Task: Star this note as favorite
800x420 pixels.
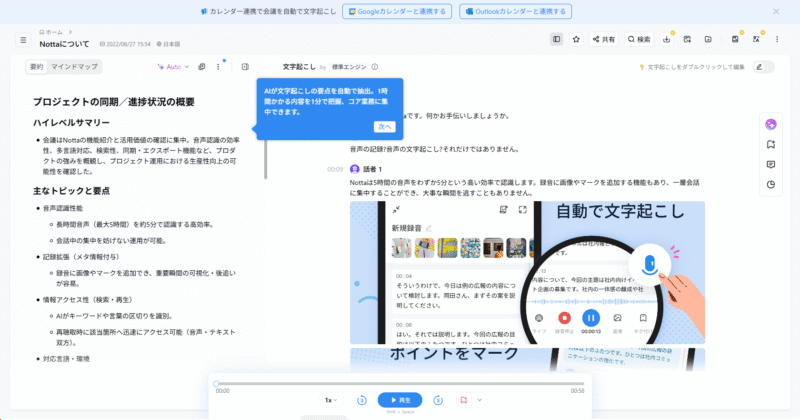Action: (576, 39)
